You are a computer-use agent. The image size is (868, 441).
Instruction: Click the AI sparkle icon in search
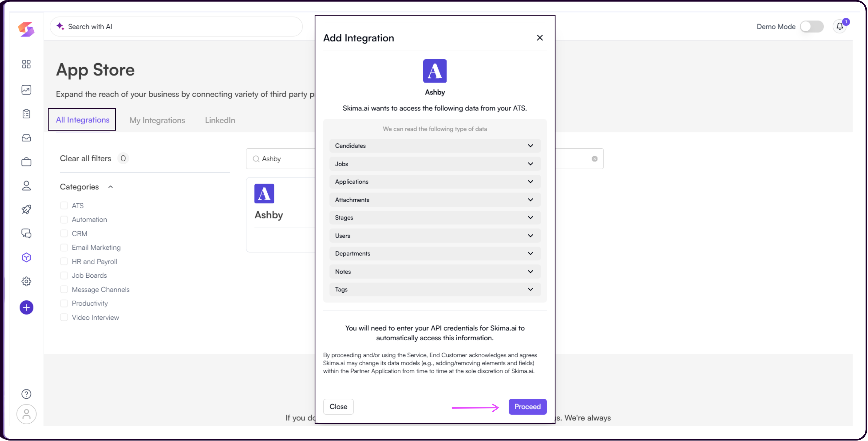point(60,26)
